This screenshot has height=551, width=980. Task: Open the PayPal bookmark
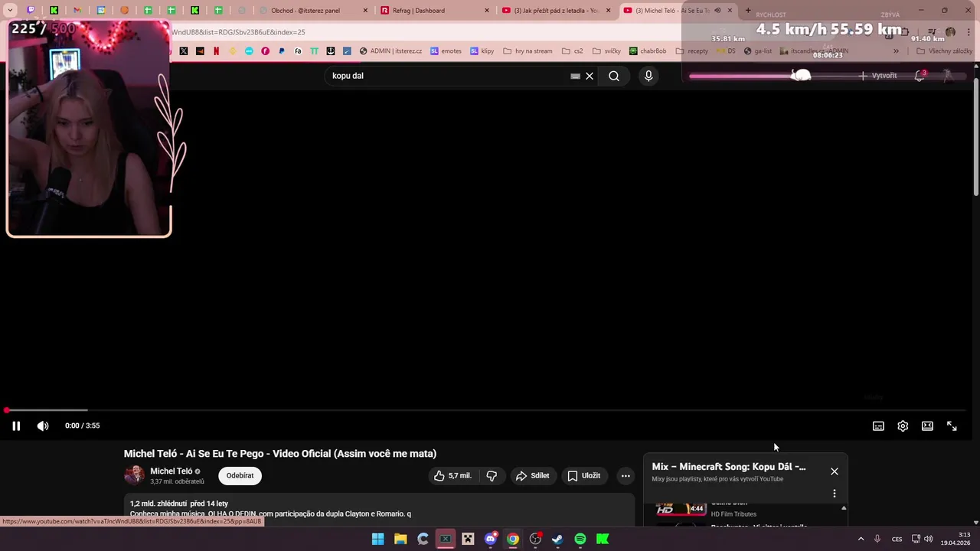coord(282,51)
